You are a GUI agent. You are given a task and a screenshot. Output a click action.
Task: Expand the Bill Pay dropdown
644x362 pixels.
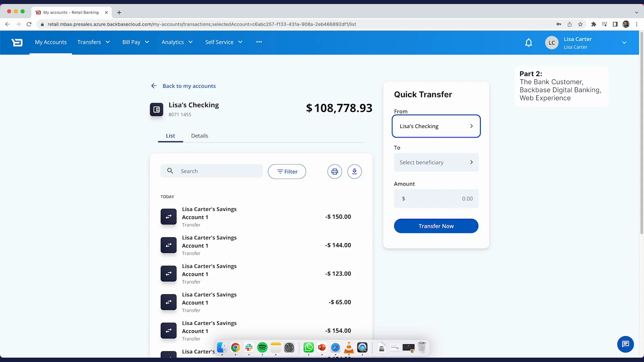[x=136, y=42]
